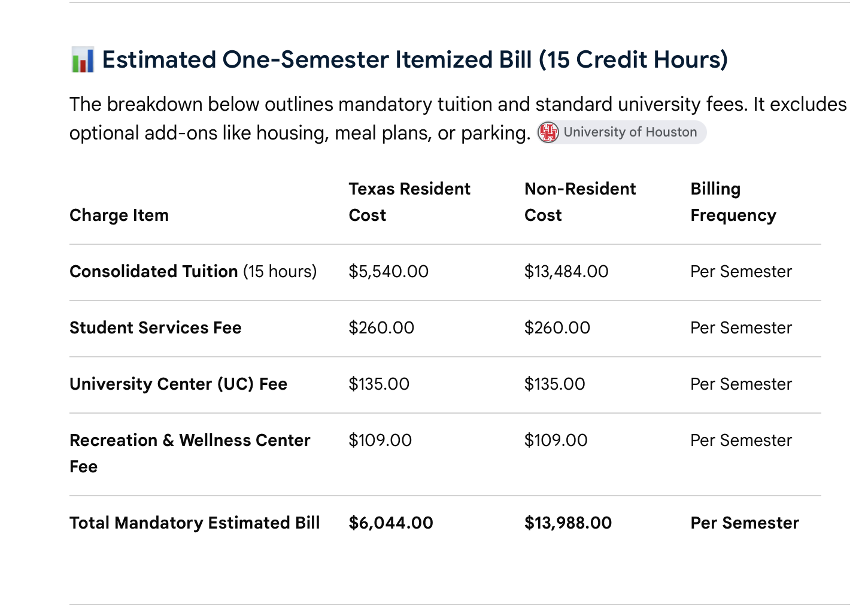Click the University of Houston logo icon
Screen dimensions: 868x607
tap(548, 132)
